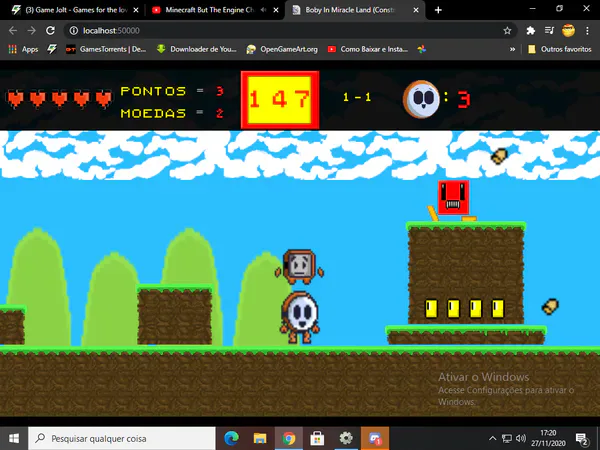Close the Minecraft YouTube tab

click(276, 10)
